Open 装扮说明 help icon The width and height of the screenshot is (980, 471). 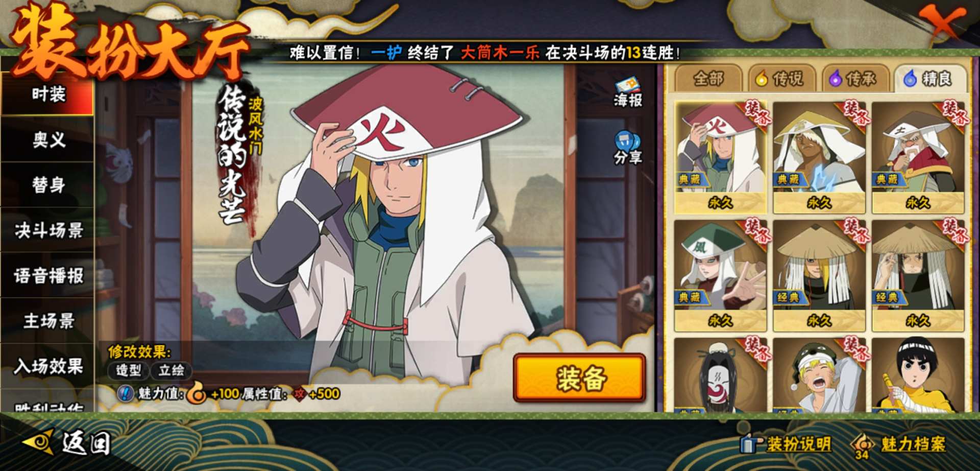(x=751, y=443)
